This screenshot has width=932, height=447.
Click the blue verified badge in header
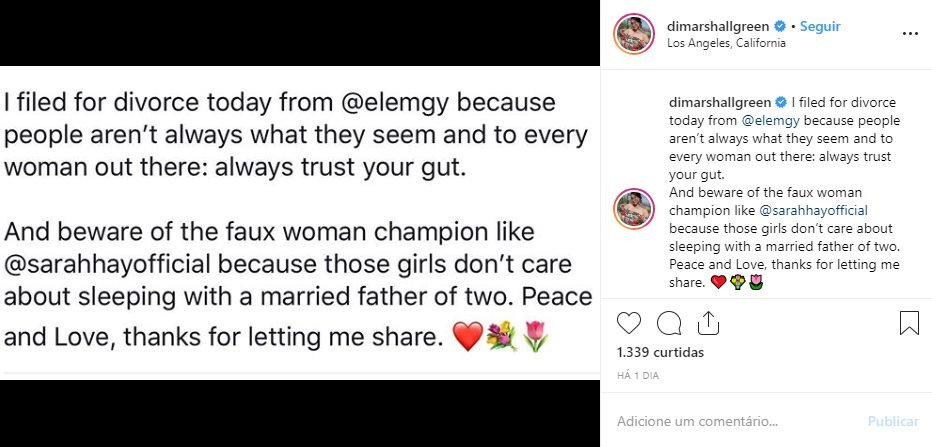783,26
